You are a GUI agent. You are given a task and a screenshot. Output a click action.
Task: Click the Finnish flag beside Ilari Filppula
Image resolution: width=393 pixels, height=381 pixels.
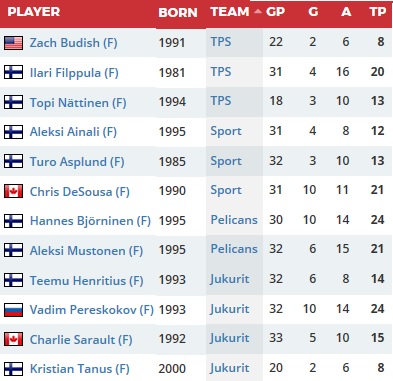(x=13, y=72)
